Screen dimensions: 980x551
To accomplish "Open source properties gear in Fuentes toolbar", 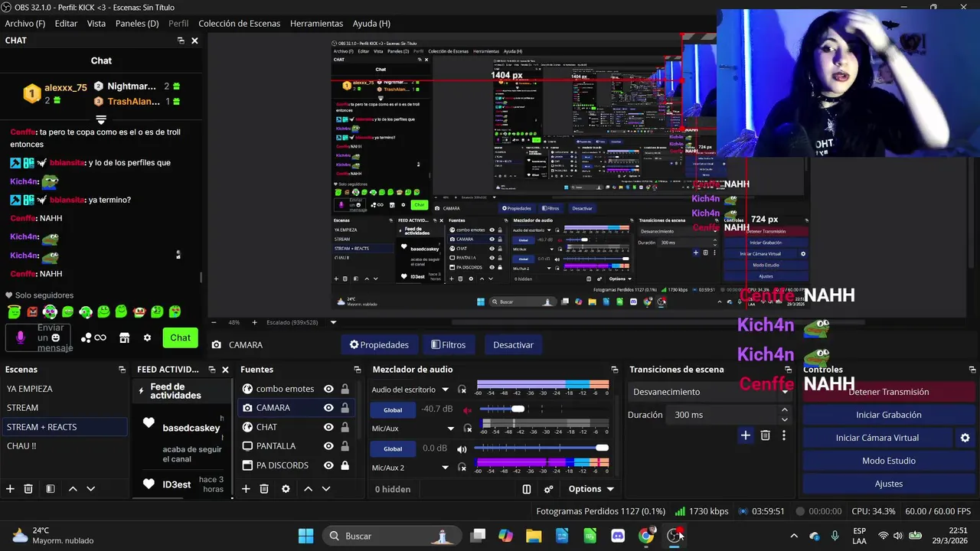I will pos(286,488).
